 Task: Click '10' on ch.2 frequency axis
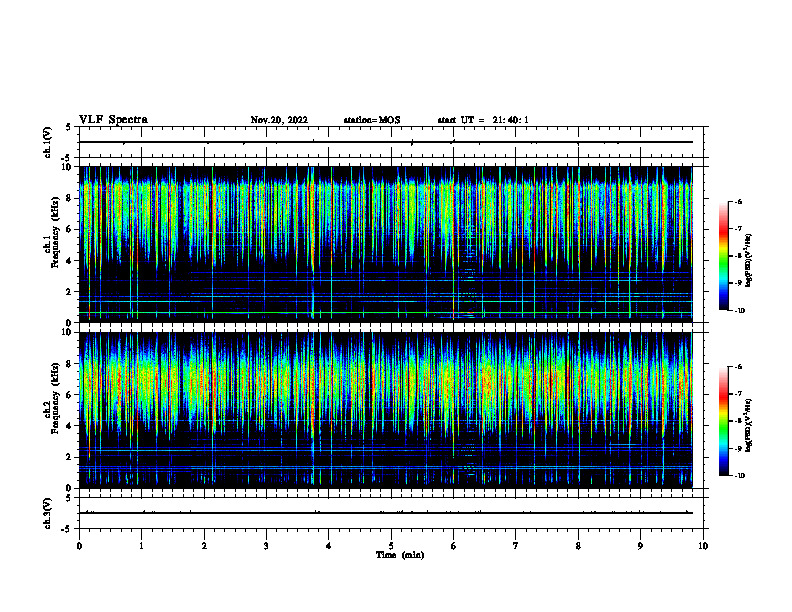(68, 332)
